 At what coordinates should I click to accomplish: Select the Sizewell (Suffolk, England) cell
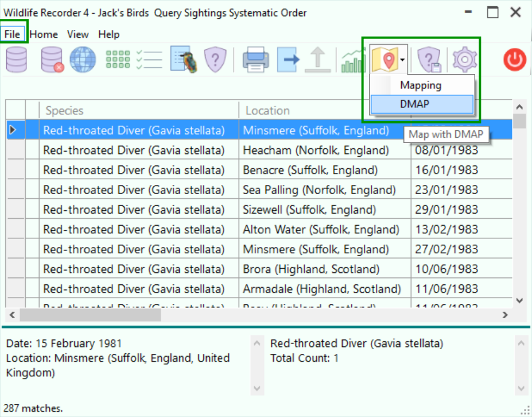(325, 210)
